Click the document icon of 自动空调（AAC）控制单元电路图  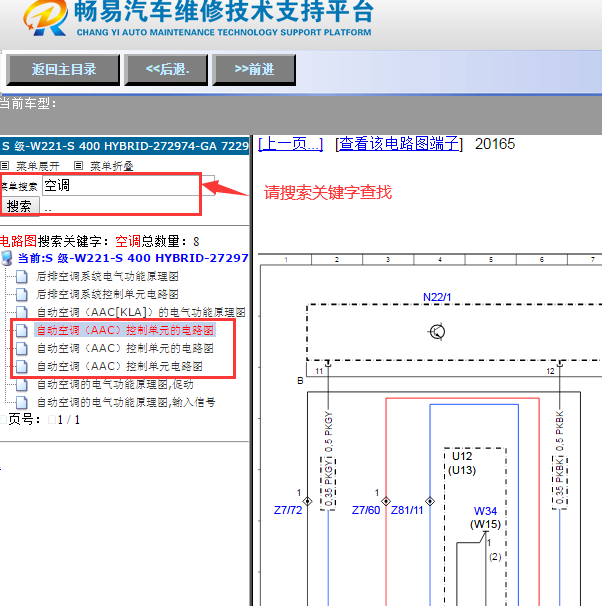coord(22,366)
